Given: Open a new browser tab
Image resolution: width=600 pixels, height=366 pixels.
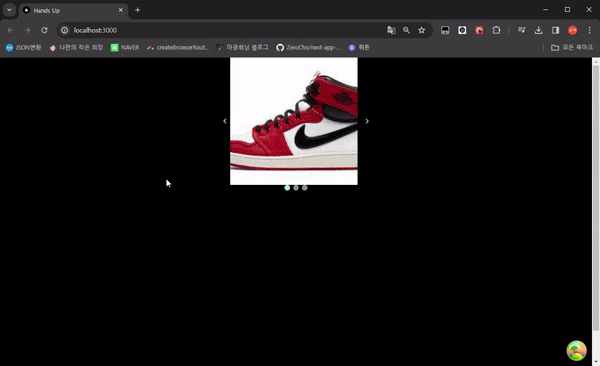Looking at the screenshot, I should (x=137, y=10).
